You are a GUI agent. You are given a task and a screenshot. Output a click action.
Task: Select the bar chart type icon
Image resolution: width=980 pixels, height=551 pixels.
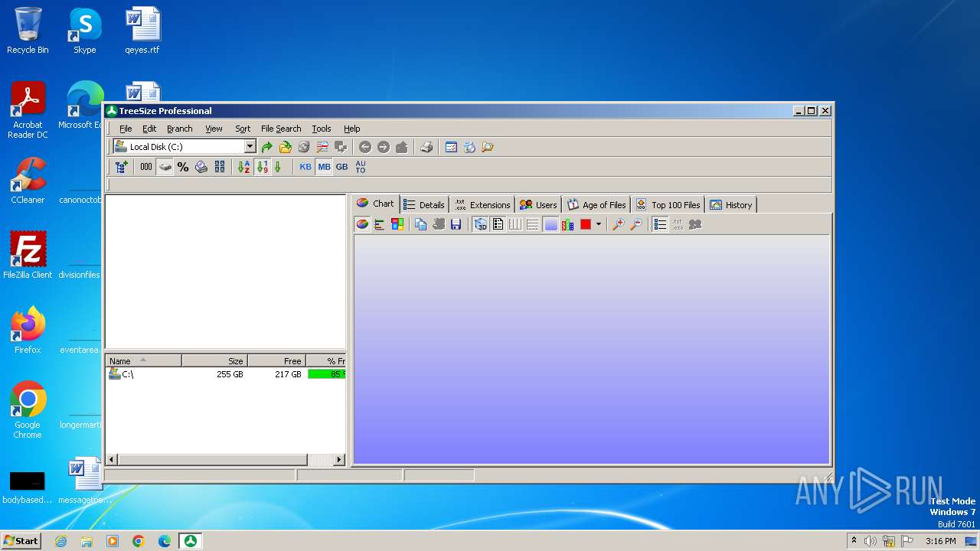380,224
